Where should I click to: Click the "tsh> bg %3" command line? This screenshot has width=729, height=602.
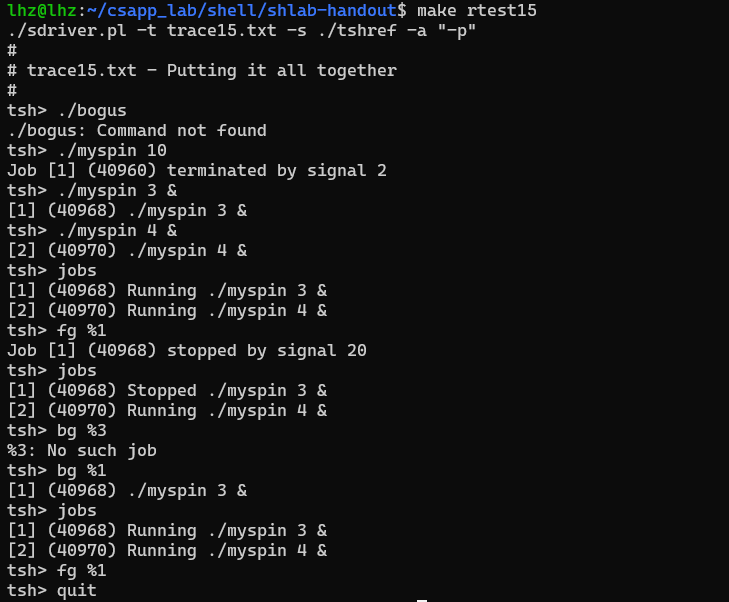point(56,430)
